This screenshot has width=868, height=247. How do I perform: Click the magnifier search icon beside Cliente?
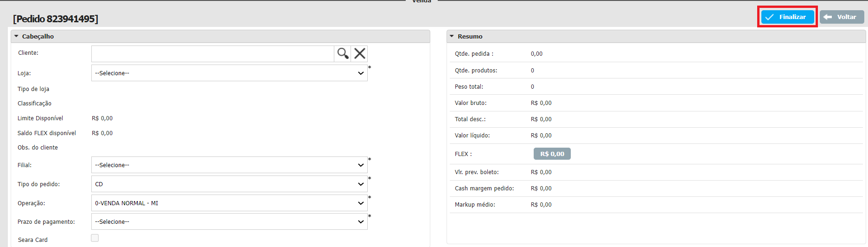tap(343, 53)
